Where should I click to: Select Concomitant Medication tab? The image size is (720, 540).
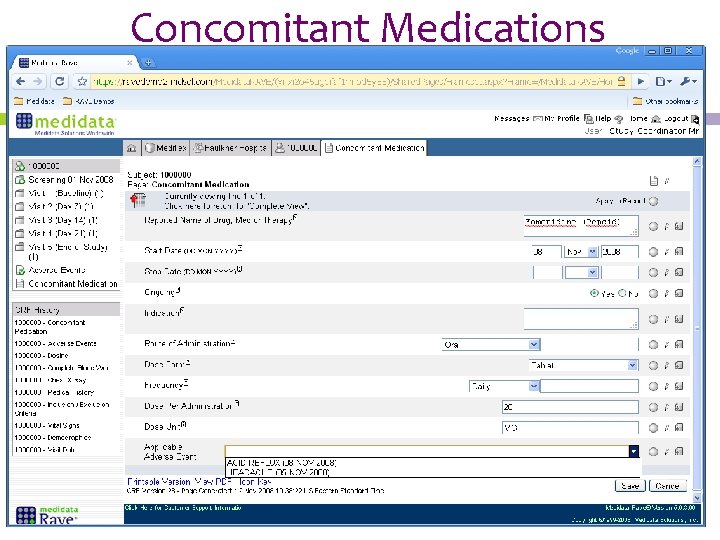click(374, 148)
